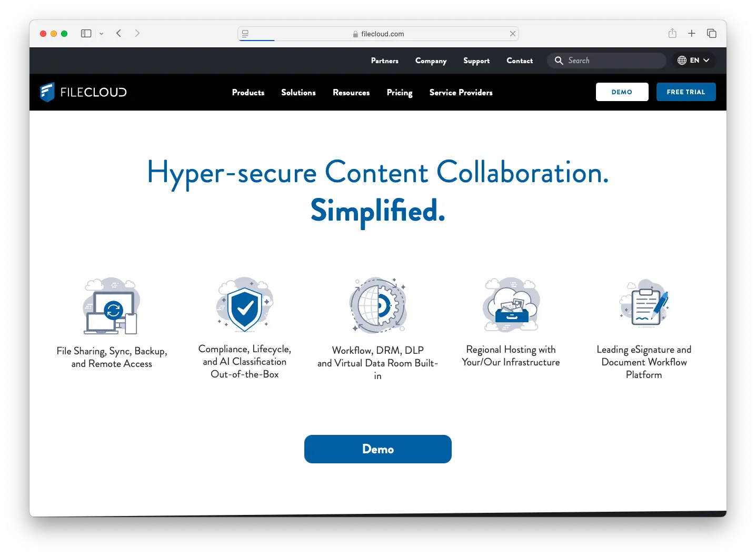Click the file sharing and sync devices icon
This screenshot has width=756, height=556.
click(112, 306)
